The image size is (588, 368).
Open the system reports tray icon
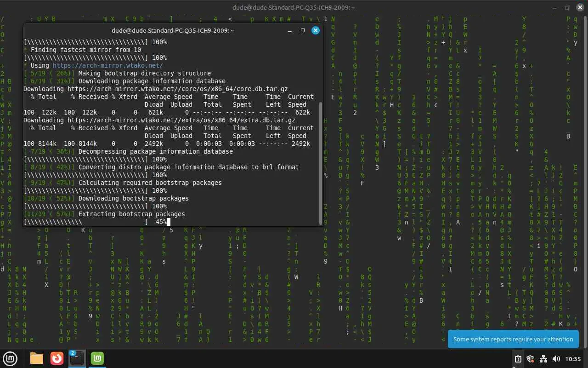pyautogui.click(x=518, y=359)
